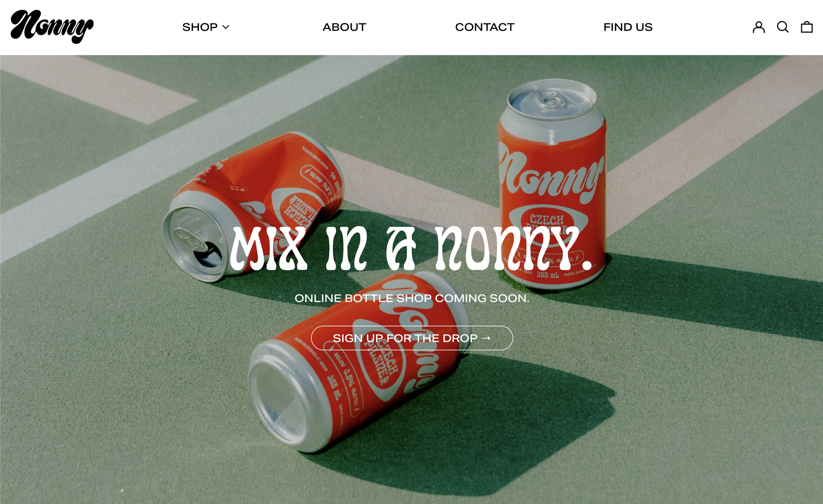Open the account login icon
The width and height of the screenshot is (823, 504).
[x=758, y=27]
